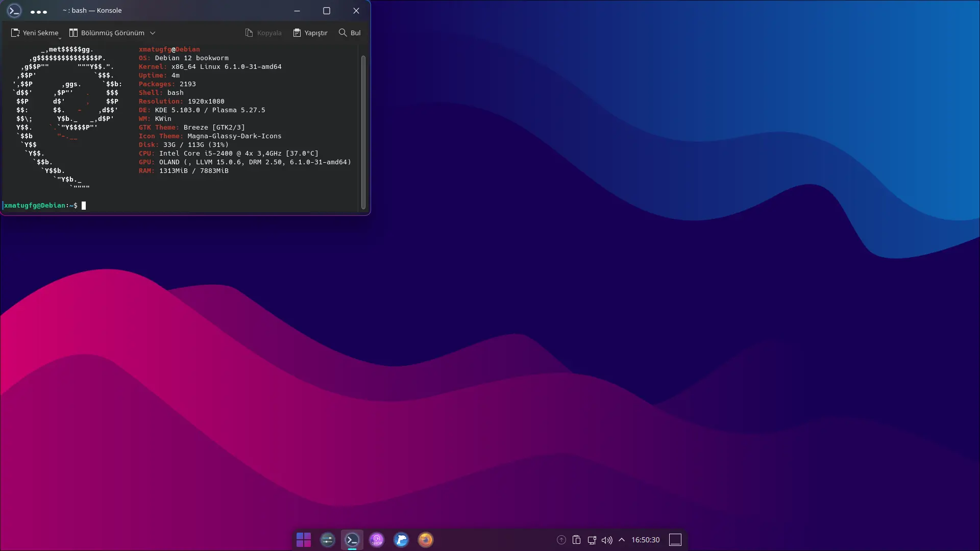Screen dimensions: 980x551
Task: Open the Bul search tool
Action: 350,33
